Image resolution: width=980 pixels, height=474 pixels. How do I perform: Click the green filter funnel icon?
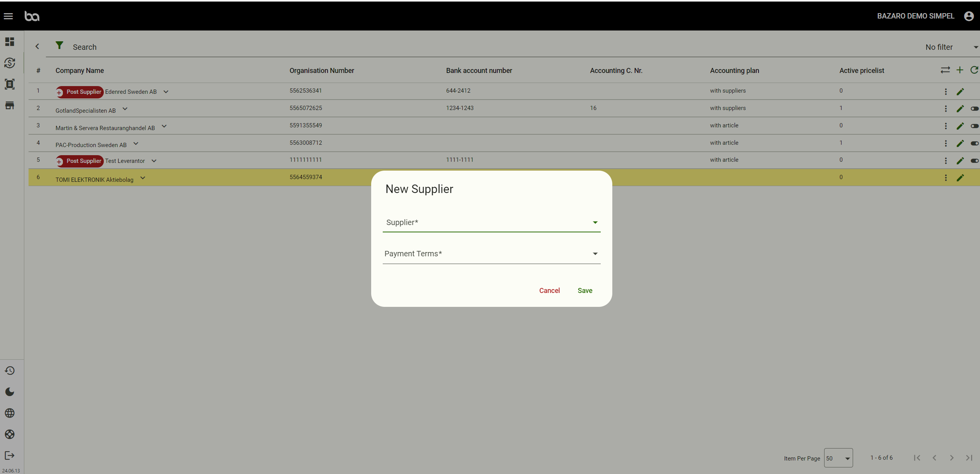59,46
